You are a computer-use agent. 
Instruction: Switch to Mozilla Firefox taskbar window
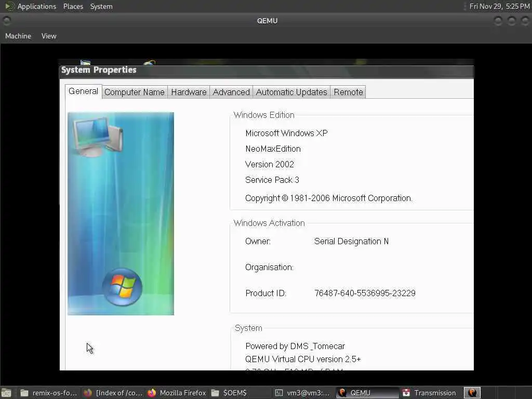pyautogui.click(x=177, y=393)
